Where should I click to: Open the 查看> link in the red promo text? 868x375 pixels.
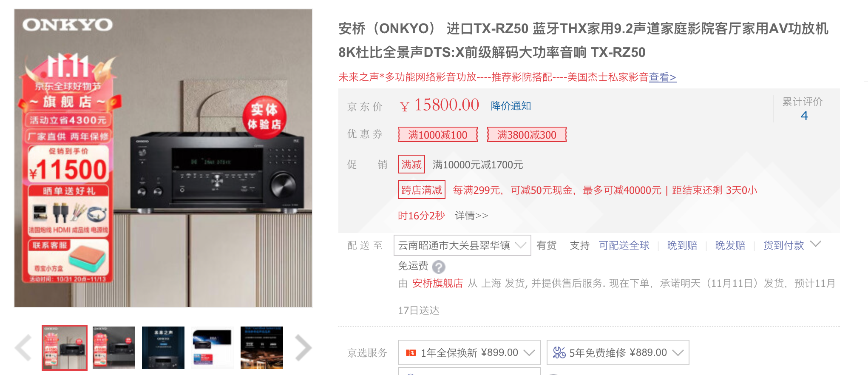(x=662, y=77)
